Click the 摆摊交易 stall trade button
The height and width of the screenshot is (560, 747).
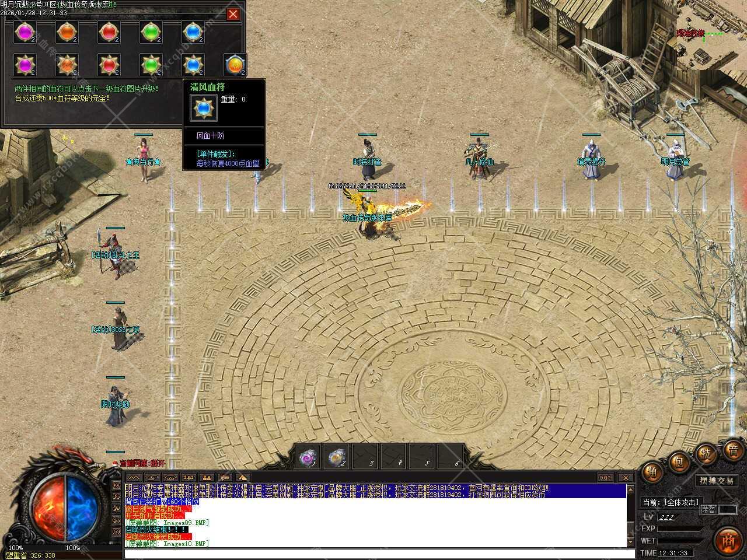(717, 481)
